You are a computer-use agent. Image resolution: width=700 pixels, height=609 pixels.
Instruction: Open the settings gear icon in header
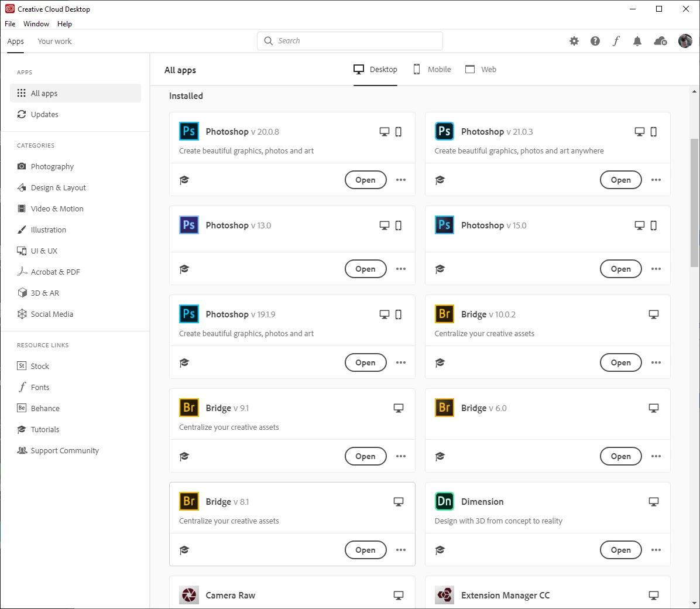click(x=574, y=41)
